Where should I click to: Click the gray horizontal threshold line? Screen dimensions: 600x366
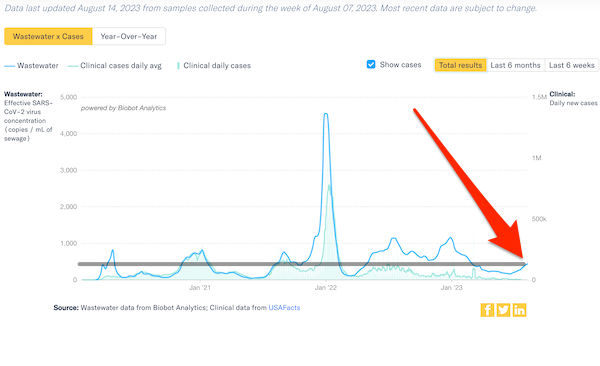(x=302, y=264)
